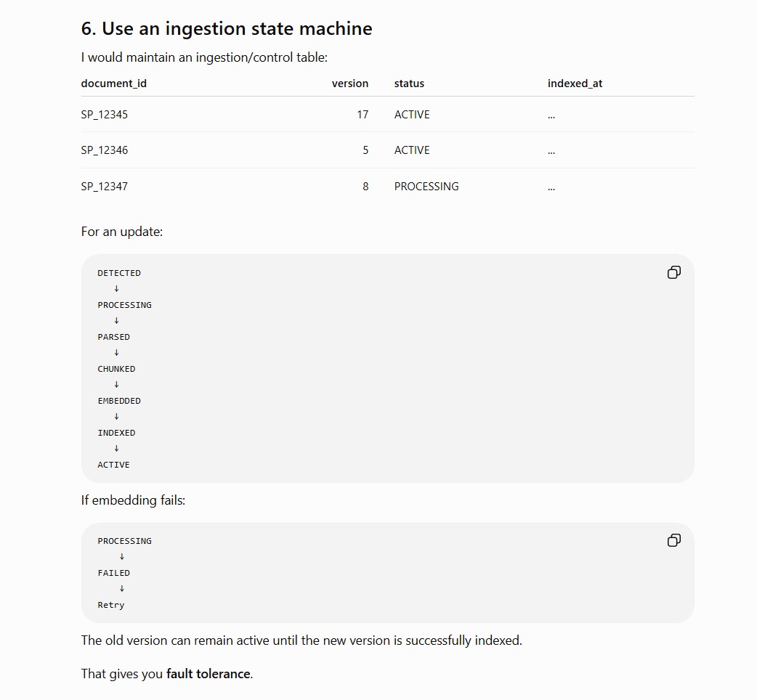Click the bold fault tolerance text
This screenshot has height=700, width=757.
[208, 673]
